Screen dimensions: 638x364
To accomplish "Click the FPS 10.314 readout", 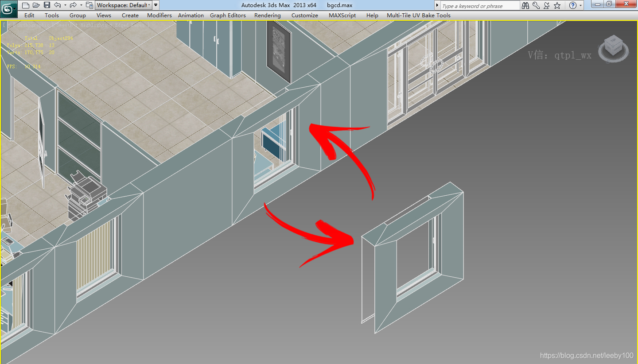I will [24, 66].
